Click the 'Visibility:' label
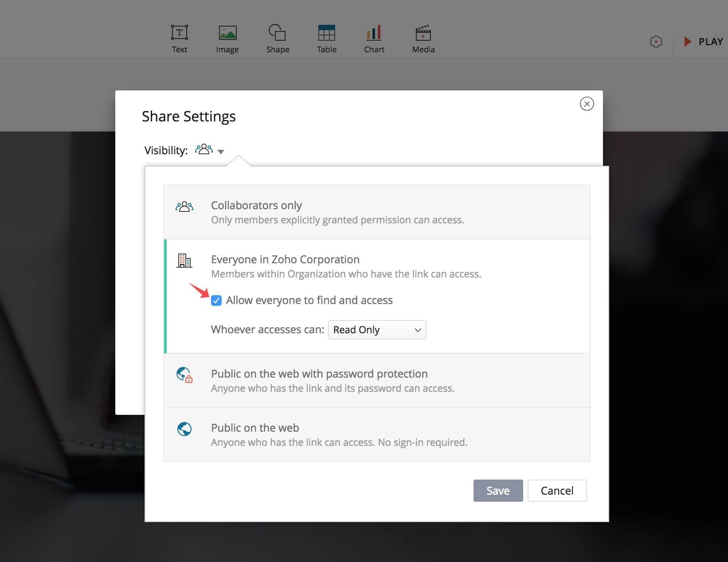This screenshot has width=728, height=562. [166, 150]
